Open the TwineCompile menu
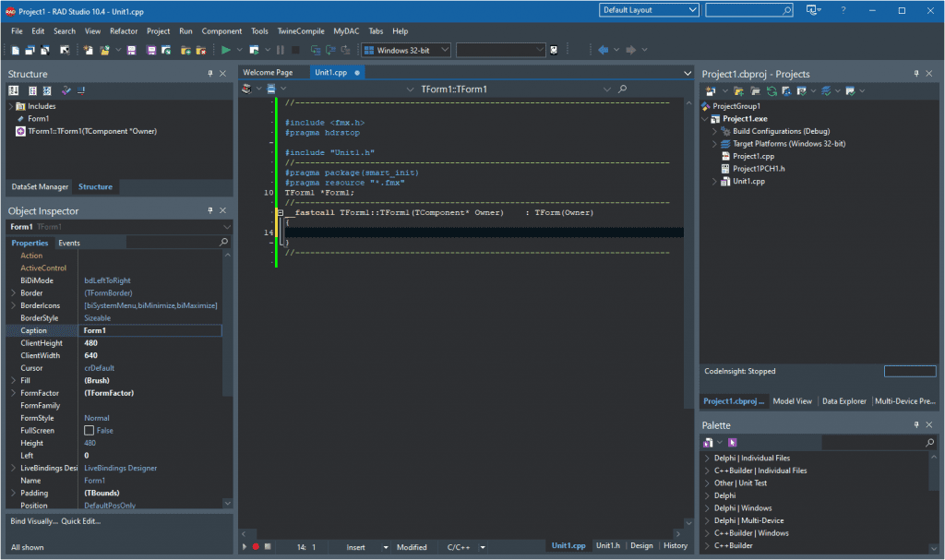Viewport: 945px width, 560px height. [301, 31]
